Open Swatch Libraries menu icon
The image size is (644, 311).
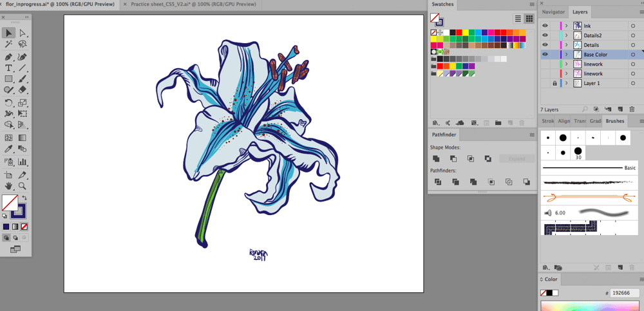(x=436, y=122)
